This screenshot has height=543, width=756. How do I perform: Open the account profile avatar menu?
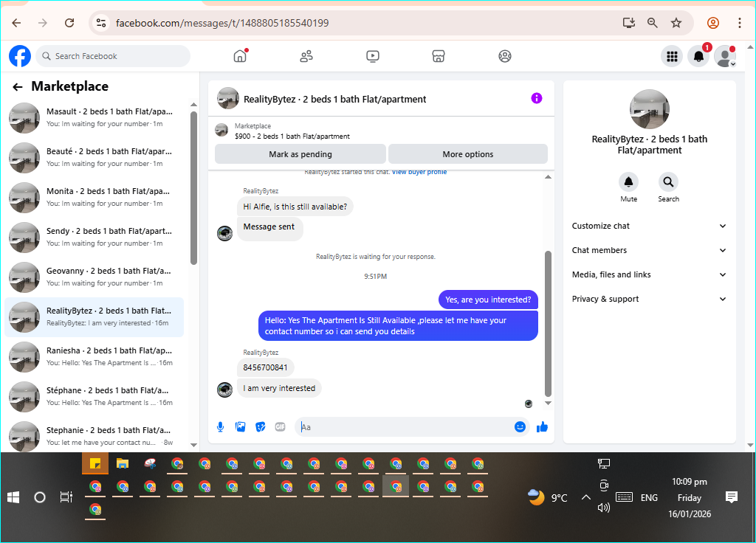pos(725,56)
